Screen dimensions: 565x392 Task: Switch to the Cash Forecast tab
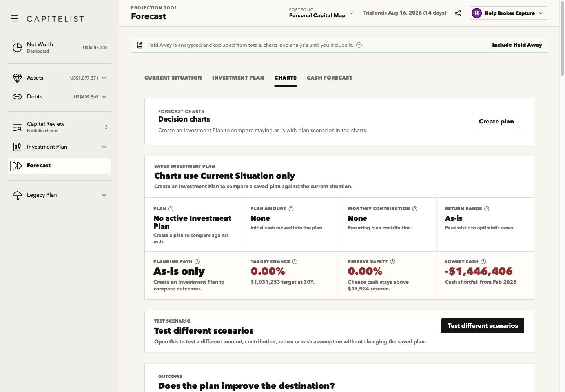[330, 78]
